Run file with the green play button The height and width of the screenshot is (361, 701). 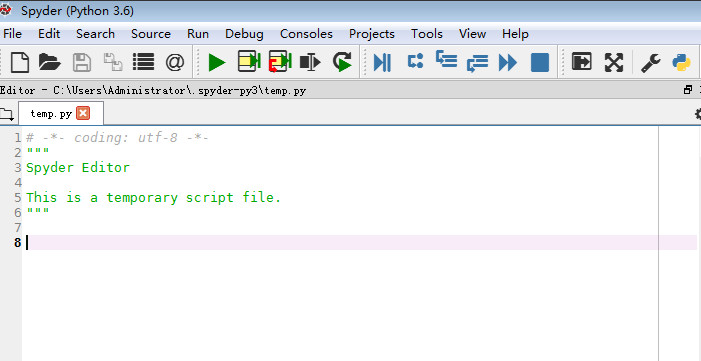click(217, 62)
